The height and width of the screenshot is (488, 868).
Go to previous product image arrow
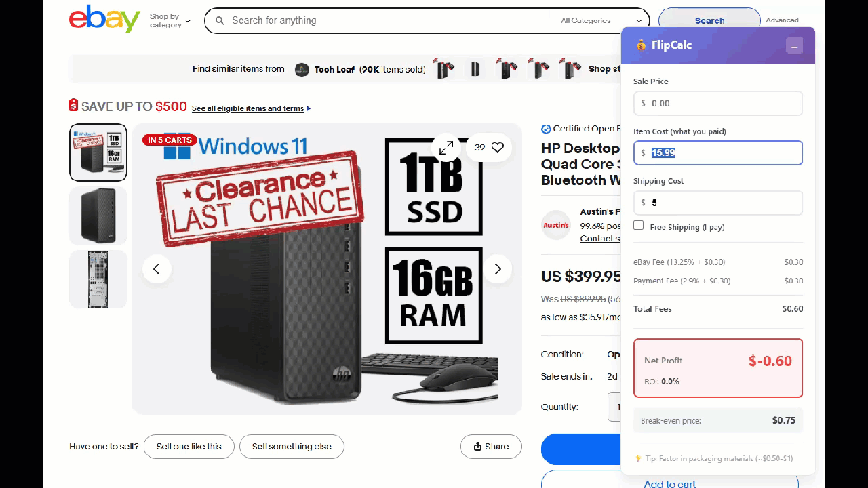click(x=157, y=269)
